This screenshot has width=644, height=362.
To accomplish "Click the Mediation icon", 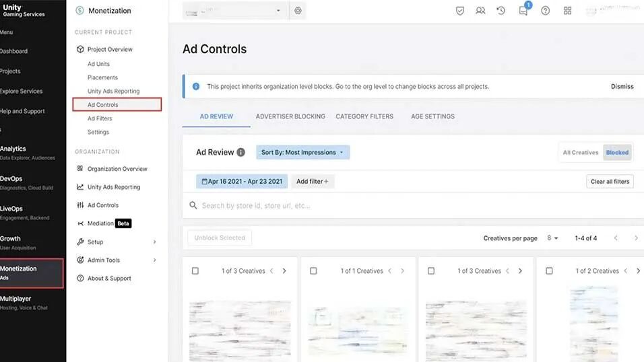I will [x=80, y=223].
